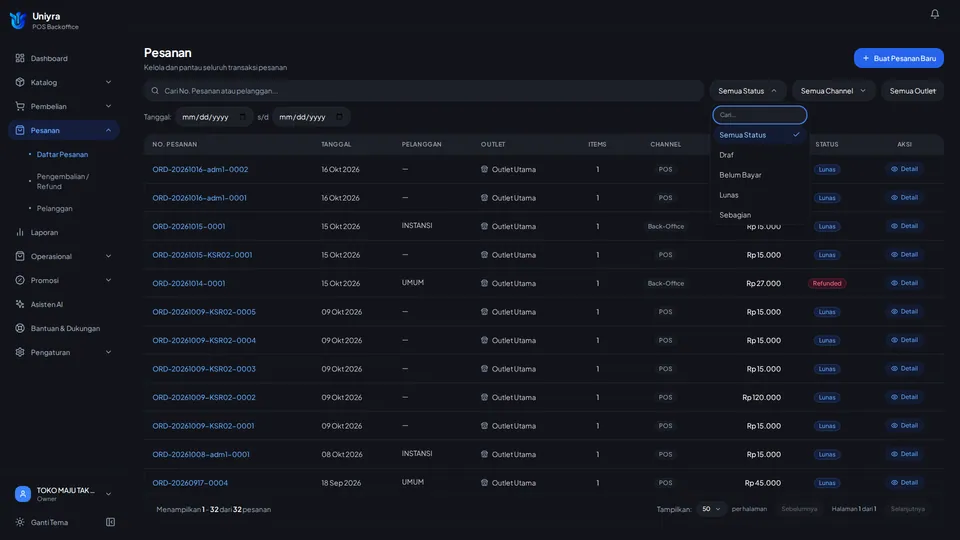Click the Refunded status badge
The height and width of the screenshot is (540, 960).
coord(827,283)
